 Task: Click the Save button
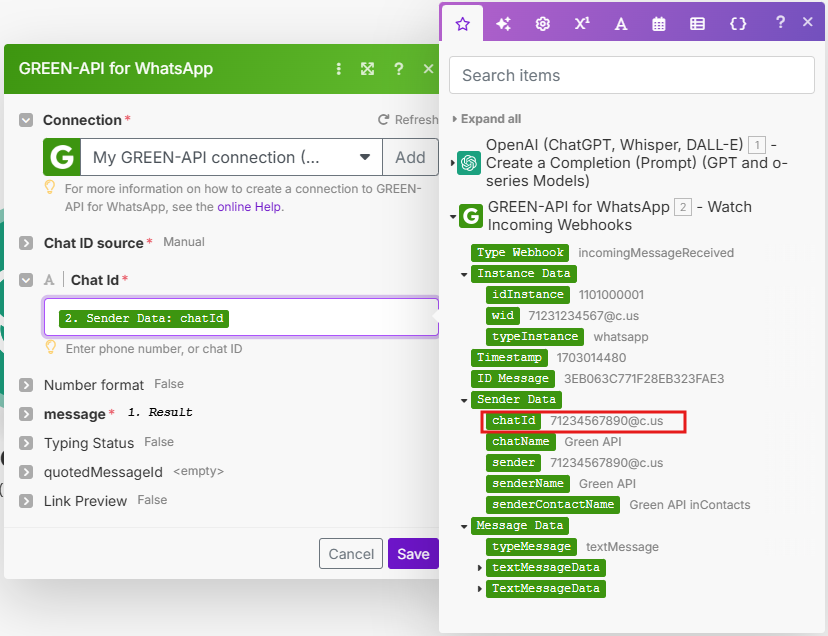413,554
